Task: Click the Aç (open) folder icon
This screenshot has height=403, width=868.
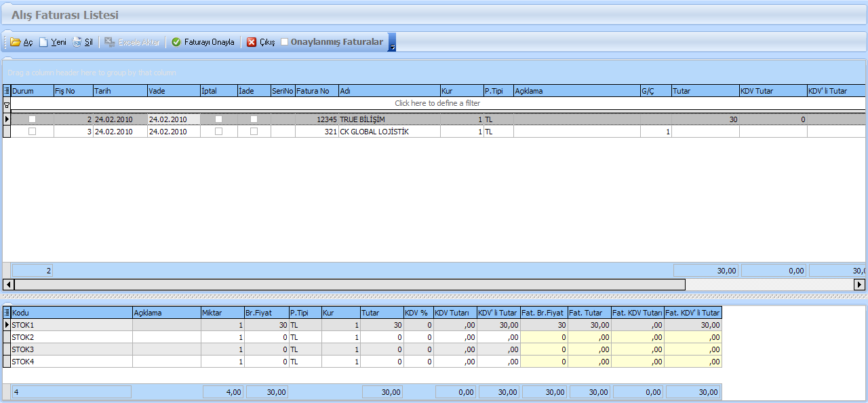Action: pyautogui.click(x=16, y=42)
